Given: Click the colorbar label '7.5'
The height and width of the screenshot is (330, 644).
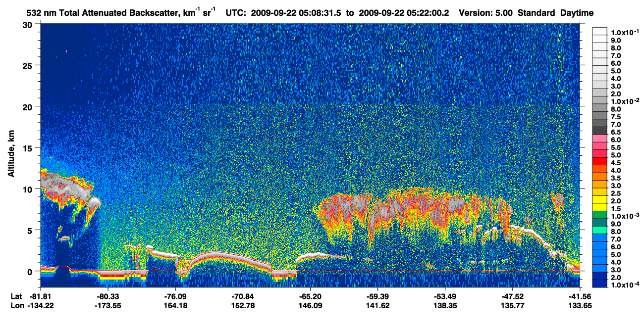Looking at the screenshot, I should [x=615, y=117].
